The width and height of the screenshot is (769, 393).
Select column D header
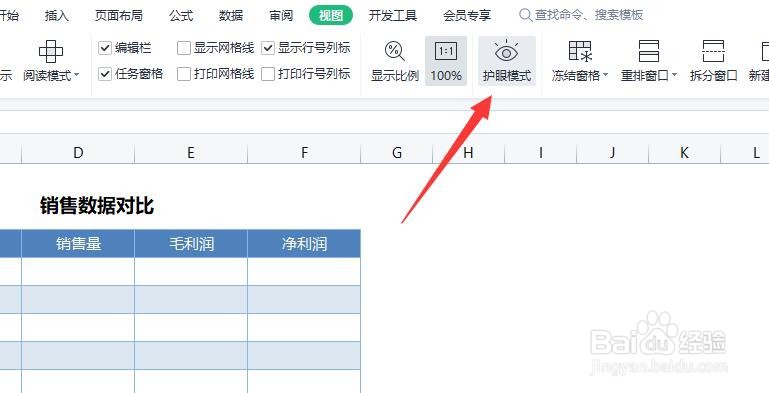pos(78,153)
